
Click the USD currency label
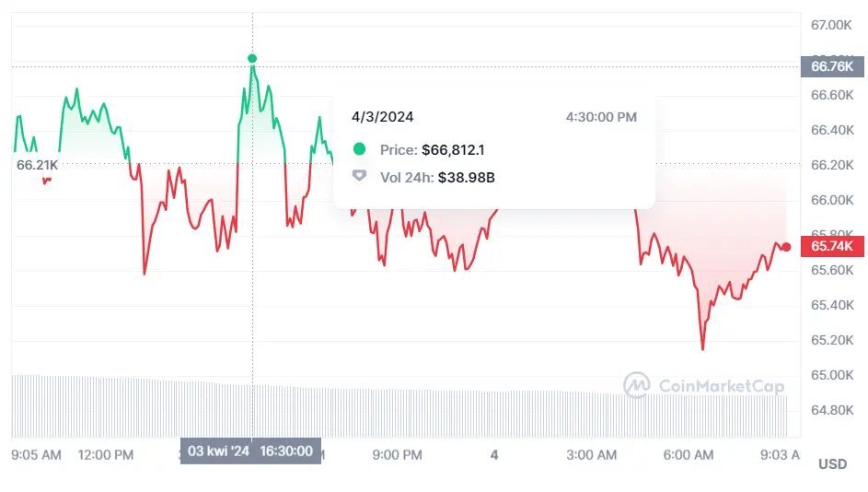click(832, 464)
